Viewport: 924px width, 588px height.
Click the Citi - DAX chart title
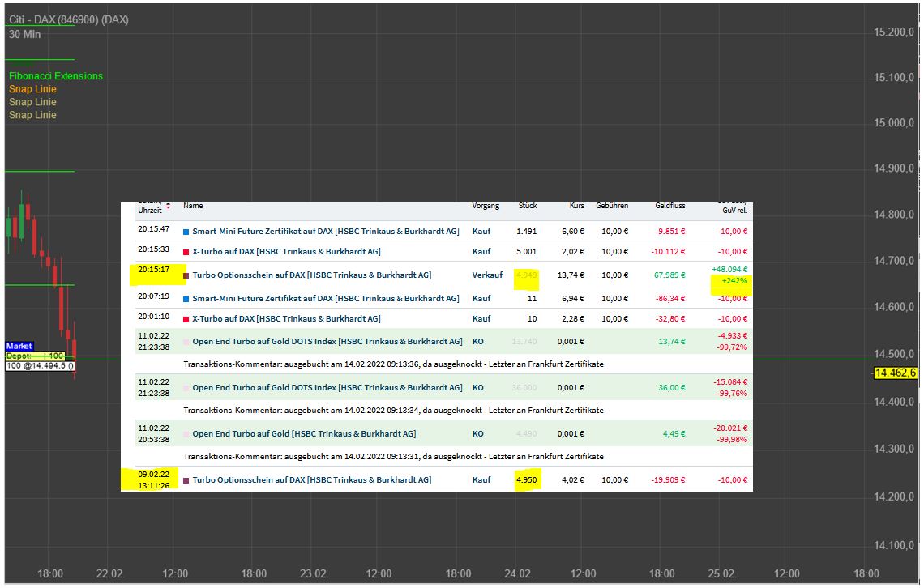point(68,20)
